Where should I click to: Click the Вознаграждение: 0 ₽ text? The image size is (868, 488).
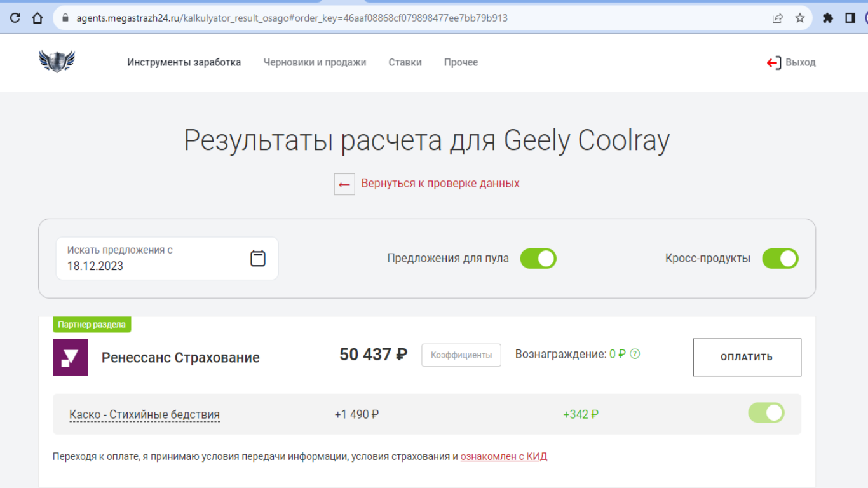(x=570, y=354)
